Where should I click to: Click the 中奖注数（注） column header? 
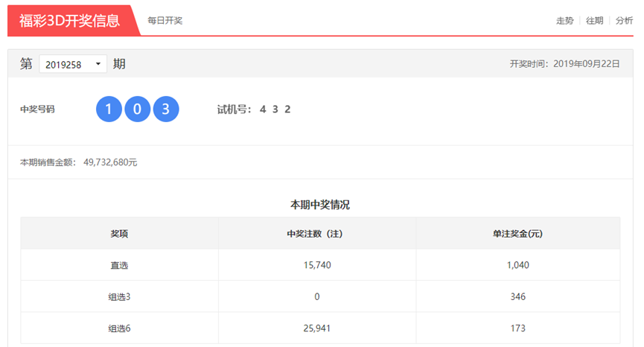316,234
